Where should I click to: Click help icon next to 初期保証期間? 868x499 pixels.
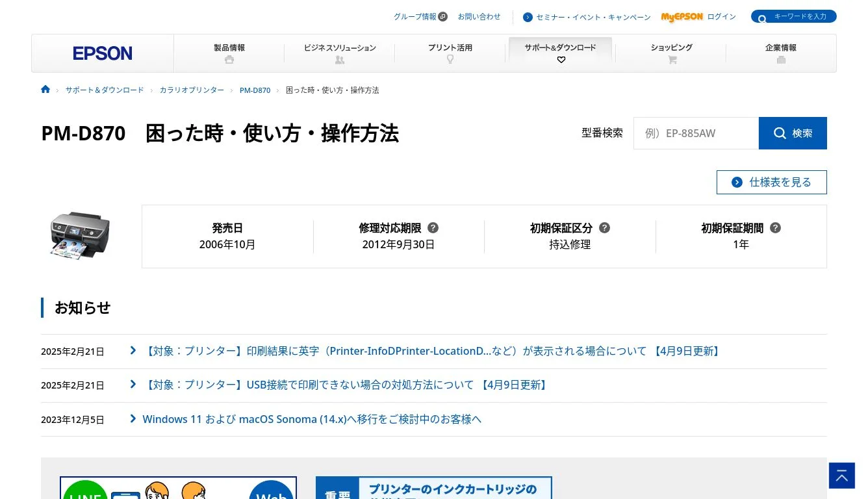tap(775, 228)
